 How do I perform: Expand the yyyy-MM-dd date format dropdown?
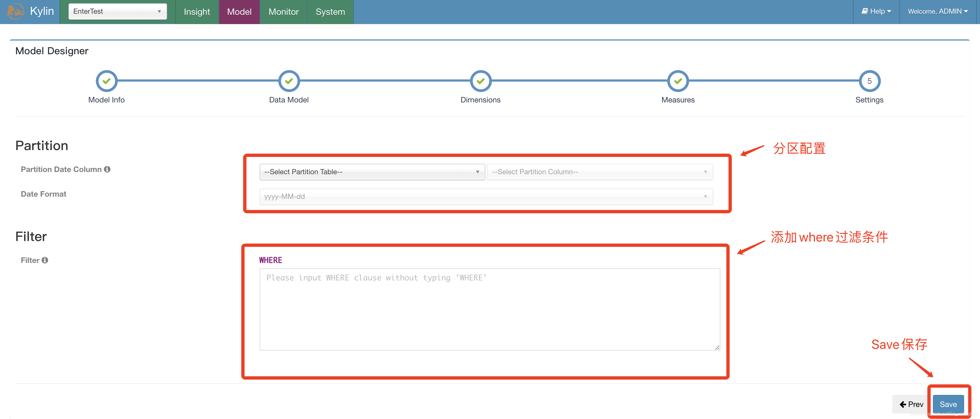486,197
